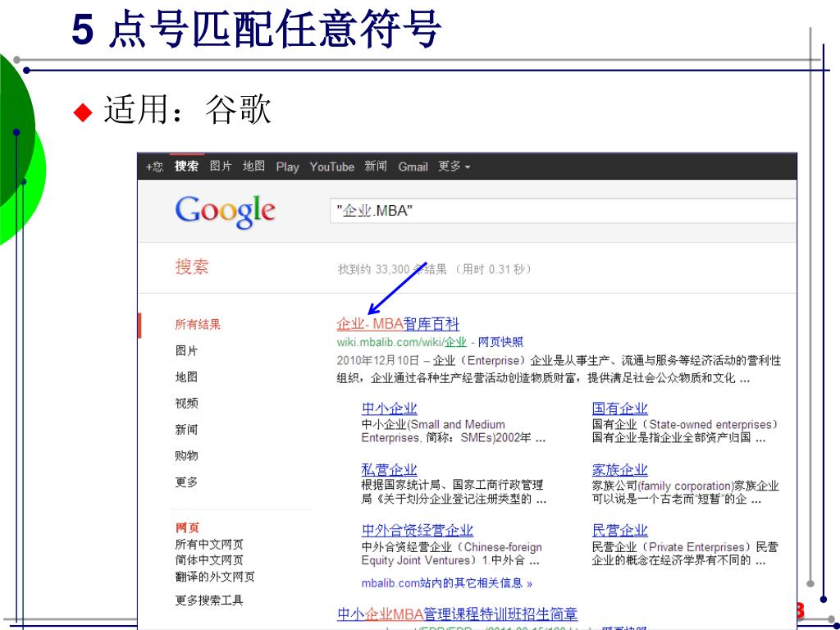The height and width of the screenshot is (630, 840).
Task: Filter results by 地图 in sidebar
Action: pos(186,377)
